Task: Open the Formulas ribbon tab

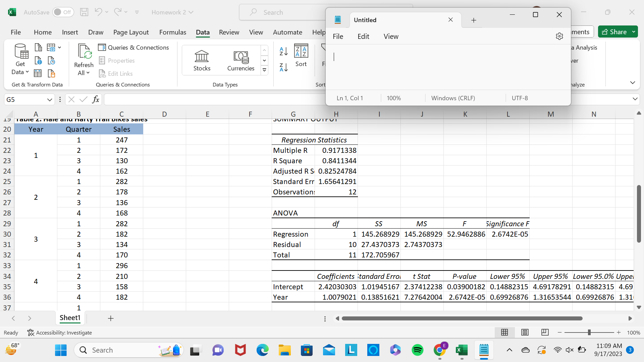Action: 172,32
